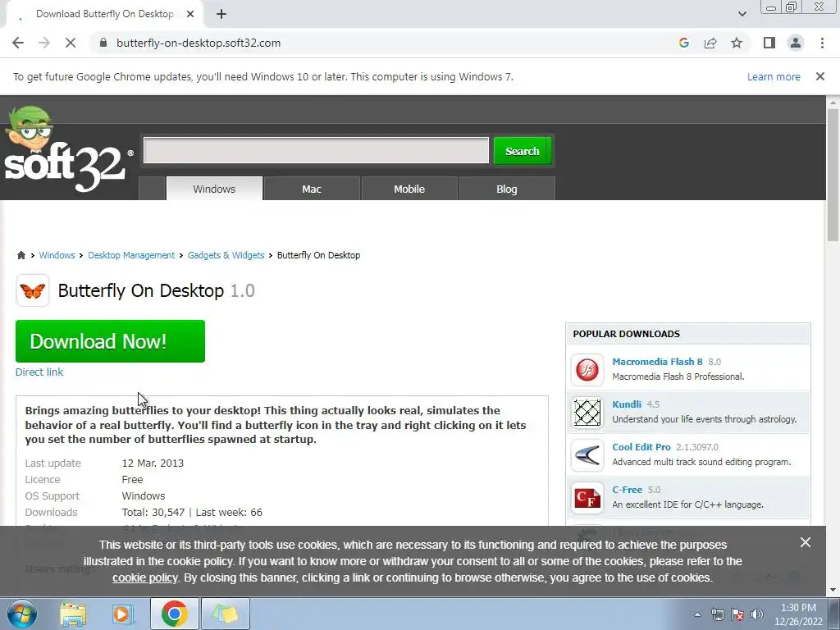The height and width of the screenshot is (630, 840).
Task: Select the "POPULAR DOWNLOADS" heading
Action: point(626,334)
